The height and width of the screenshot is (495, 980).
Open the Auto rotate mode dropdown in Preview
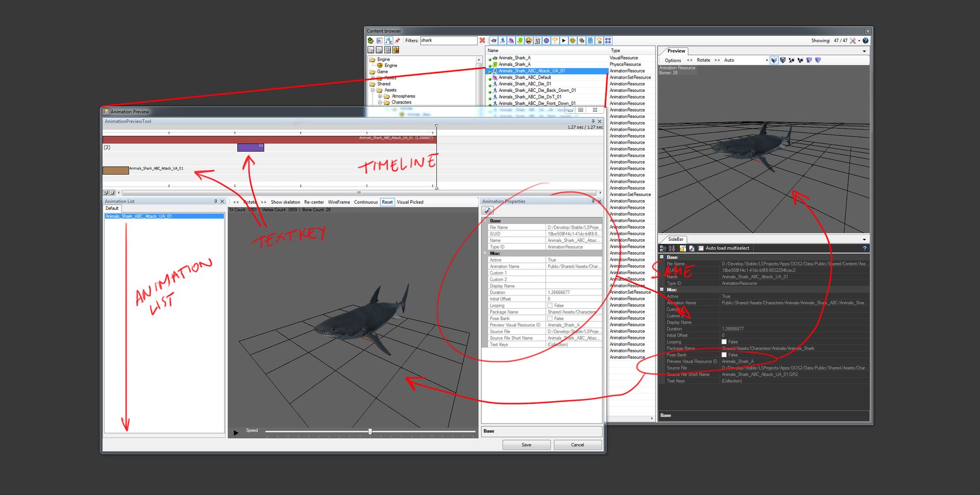click(766, 60)
